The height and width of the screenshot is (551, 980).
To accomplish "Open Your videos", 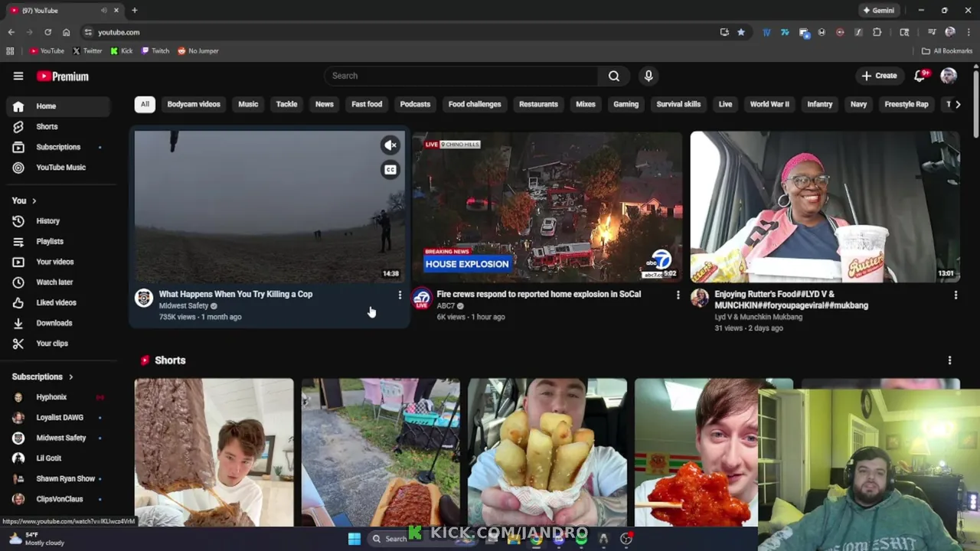I will tap(58, 262).
